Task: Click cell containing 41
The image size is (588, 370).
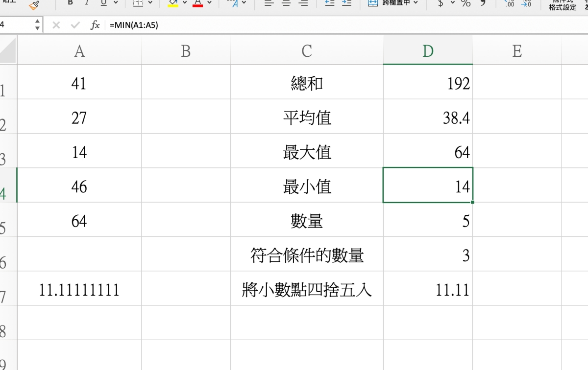Action: 79,82
